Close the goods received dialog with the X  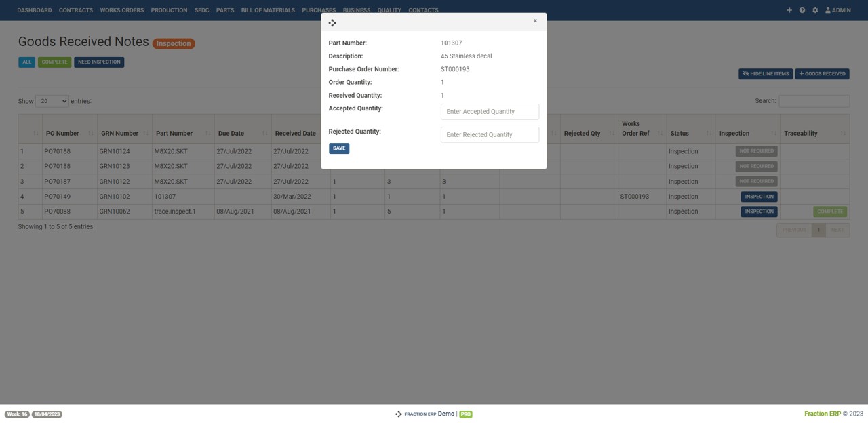click(535, 20)
